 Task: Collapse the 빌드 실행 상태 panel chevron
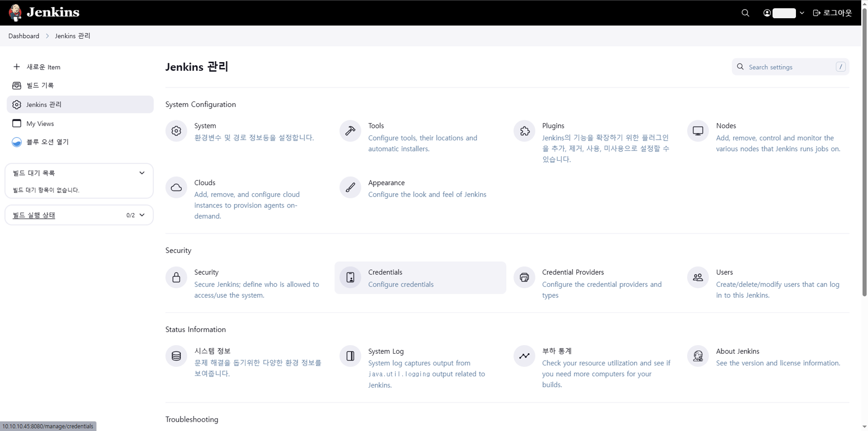click(142, 215)
